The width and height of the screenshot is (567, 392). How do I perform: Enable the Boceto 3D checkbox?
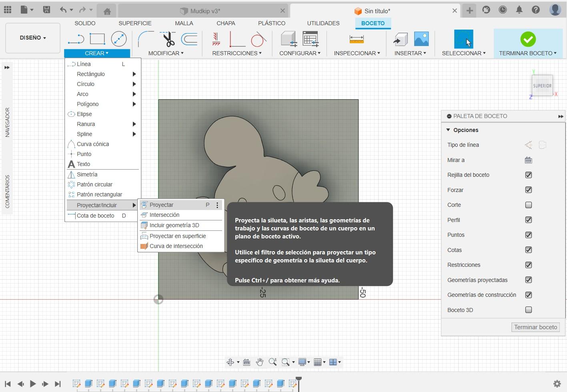pyautogui.click(x=528, y=310)
